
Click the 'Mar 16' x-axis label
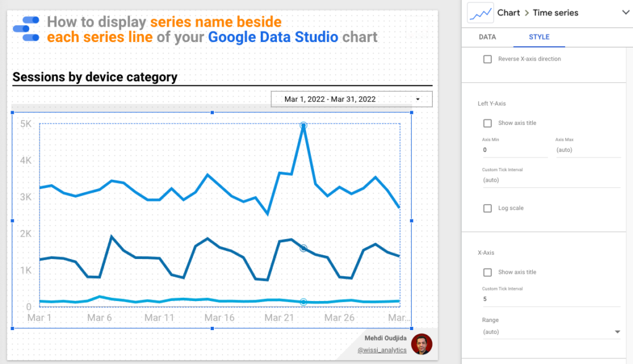(219, 318)
